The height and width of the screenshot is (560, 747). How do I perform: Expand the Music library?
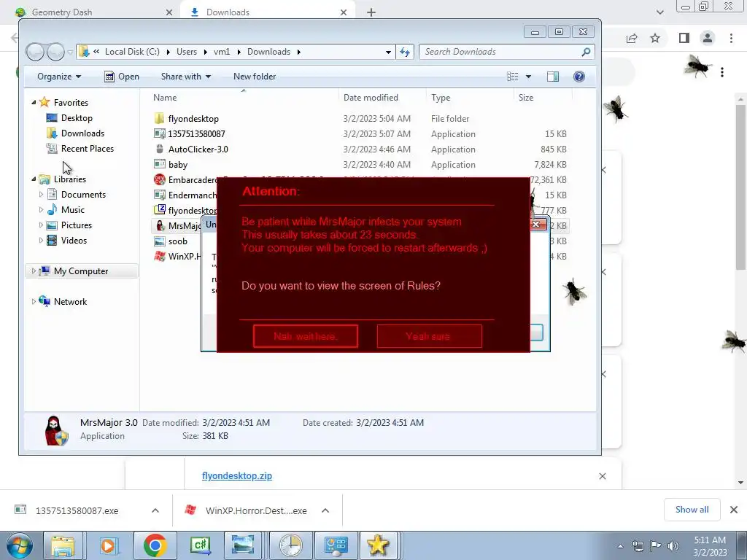(x=41, y=209)
